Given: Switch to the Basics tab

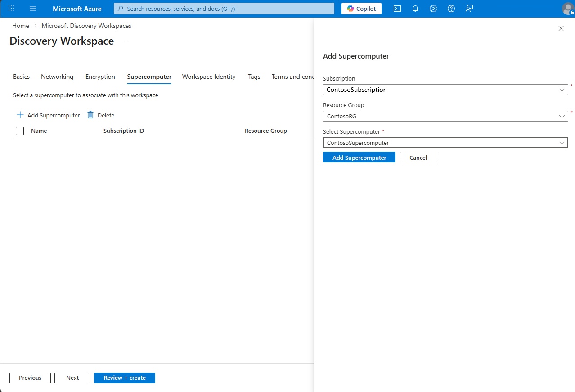Looking at the screenshot, I should [x=21, y=77].
